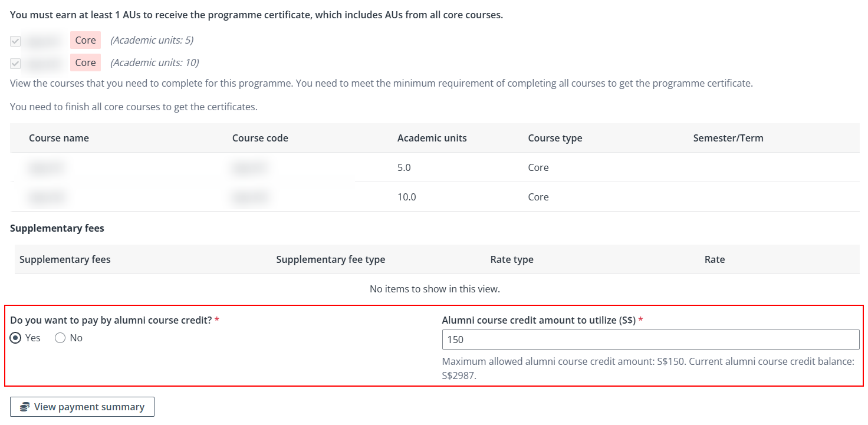Click the View payment summary button
This screenshot has height=425, width=868.
pyautogui.click(x=82, y=407)
